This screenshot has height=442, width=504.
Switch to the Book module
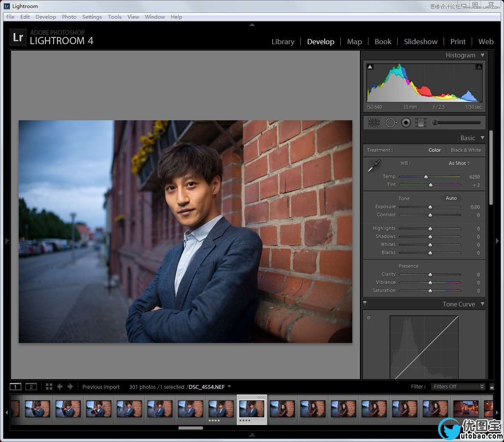[383, 42]
